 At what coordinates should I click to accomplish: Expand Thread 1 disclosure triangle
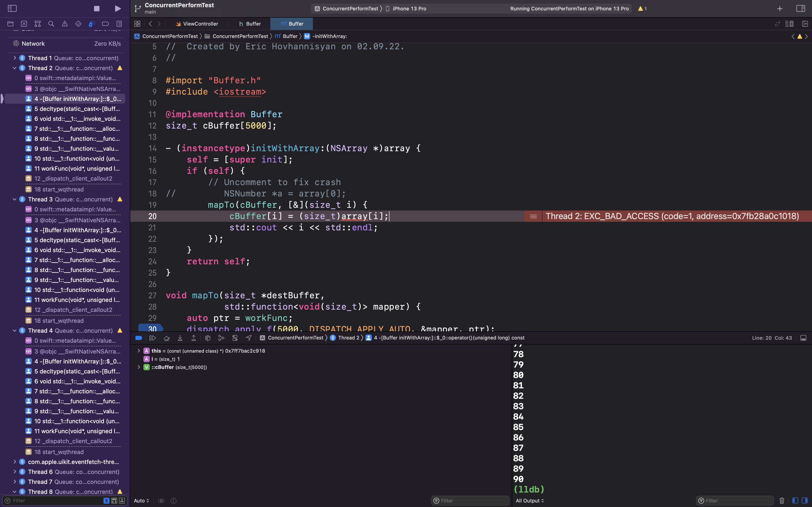pyautogui.click(x=14, y=58)
